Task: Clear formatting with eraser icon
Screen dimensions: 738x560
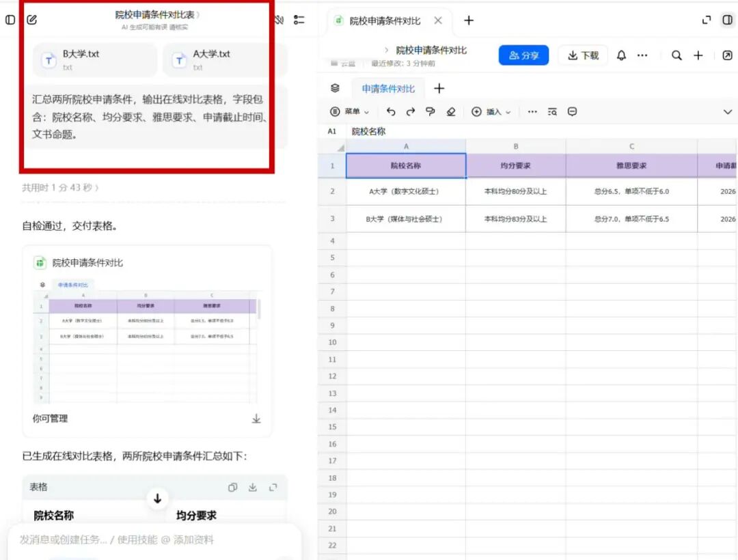Action: 451,111
